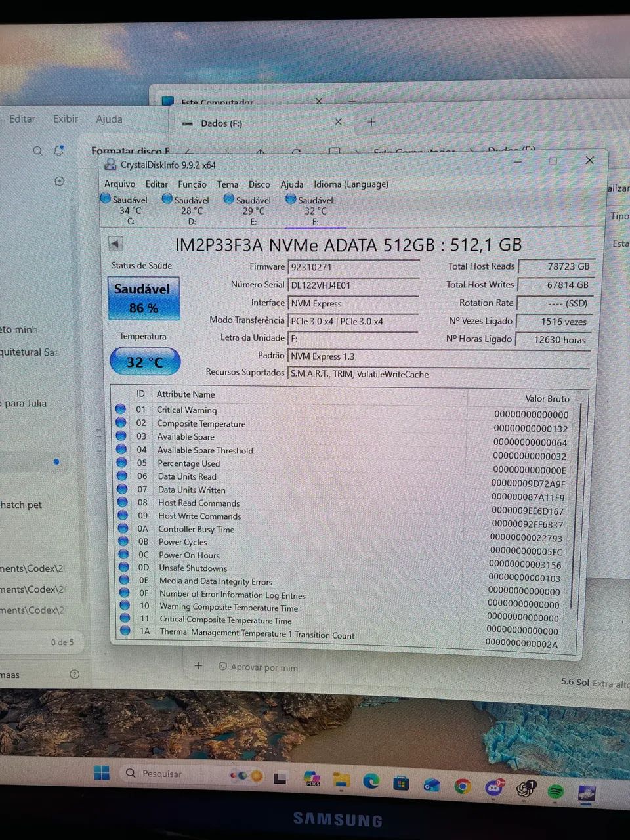Select the C: drive health icon
The image size is (630, 840).
pyautogui.click(x=106, y=198)
